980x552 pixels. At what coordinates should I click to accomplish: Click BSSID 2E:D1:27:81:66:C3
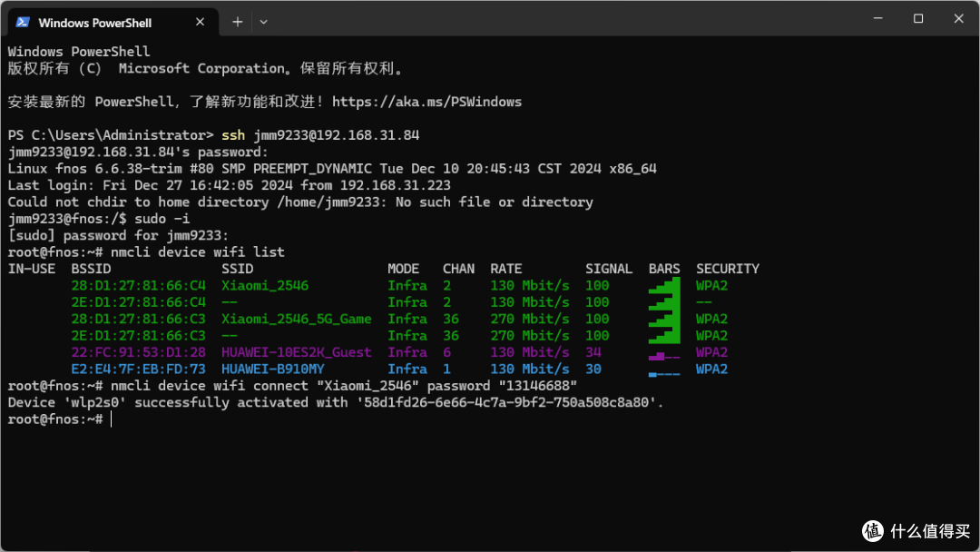click(138, 336)
